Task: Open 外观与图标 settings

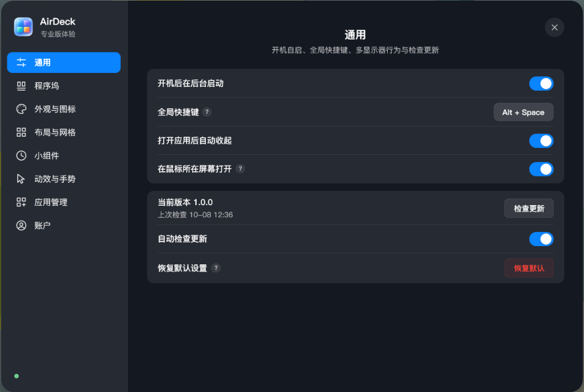Action: 64,109
